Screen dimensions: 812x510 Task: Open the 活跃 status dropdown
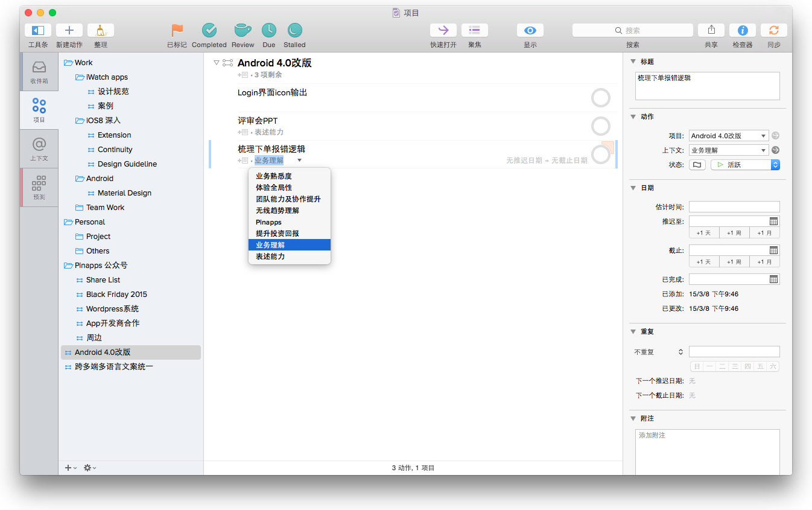[745, 165]
